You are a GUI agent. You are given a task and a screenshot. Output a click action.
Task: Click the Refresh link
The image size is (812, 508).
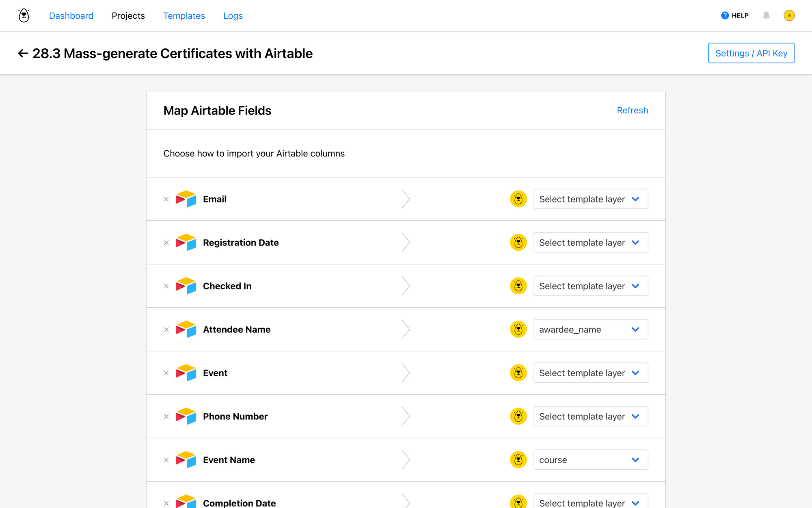point(632,110)
